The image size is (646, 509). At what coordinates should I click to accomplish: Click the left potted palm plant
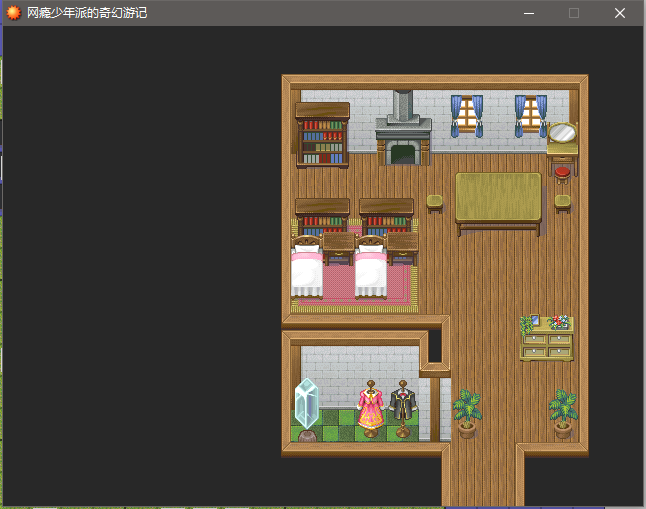[x=467, y=413]
